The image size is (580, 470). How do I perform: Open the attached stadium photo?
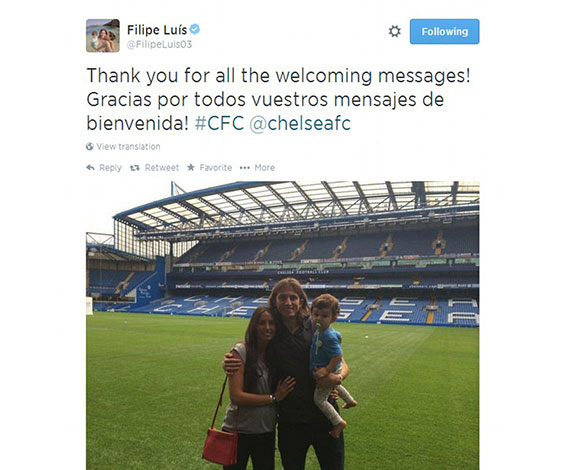click(283, 325)
